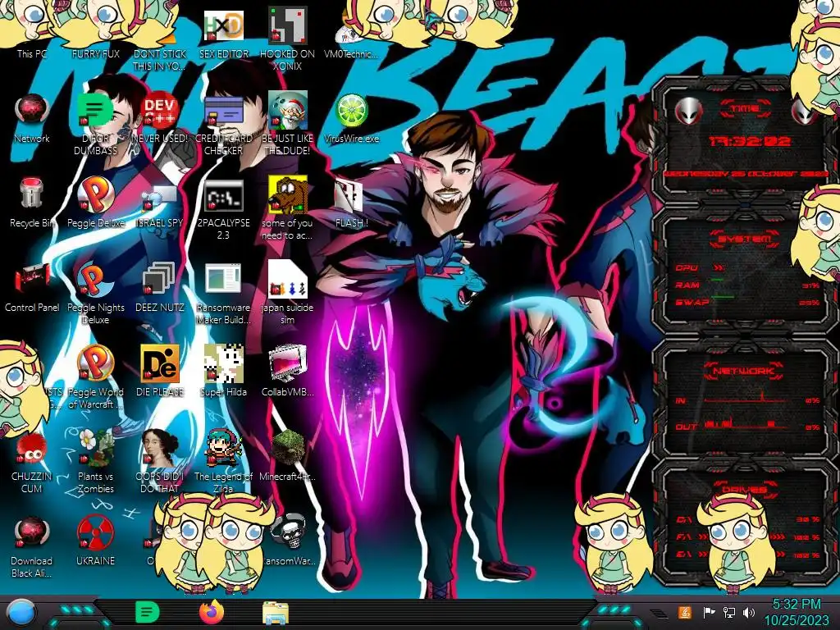Open Action Center flag in system tray
The image size is (840, 630).
pyautogui.click(x=709, y=612)
